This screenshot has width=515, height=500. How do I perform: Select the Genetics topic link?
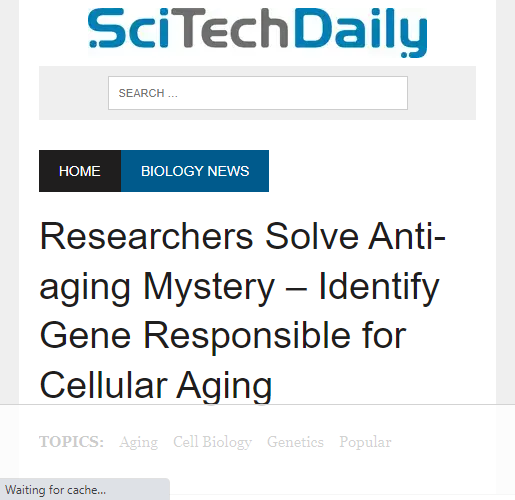[295, 442]
